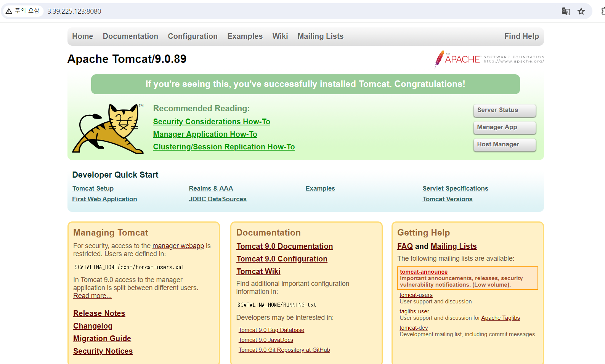Viewport: 605px width, 364px height.
Task: Open the Tomcat Wiki link
Action: coord(258,271)
